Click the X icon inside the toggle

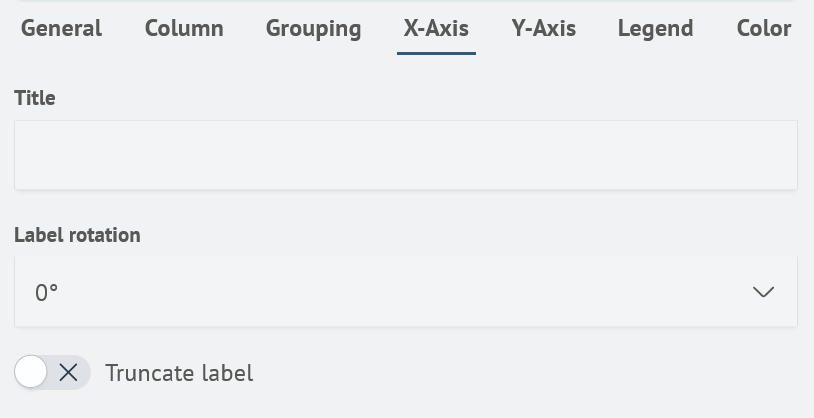[x=68, y=373]
